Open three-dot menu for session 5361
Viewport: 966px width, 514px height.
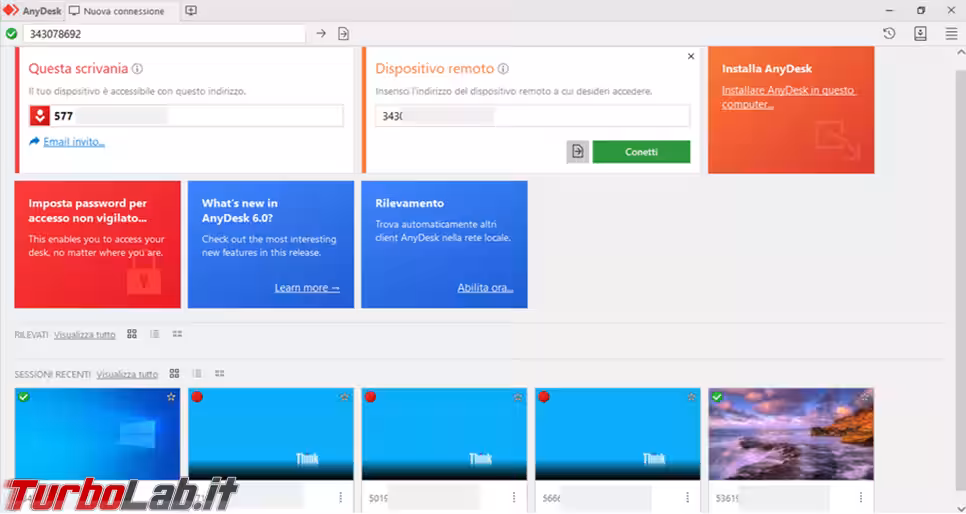[x=861, y=497]
